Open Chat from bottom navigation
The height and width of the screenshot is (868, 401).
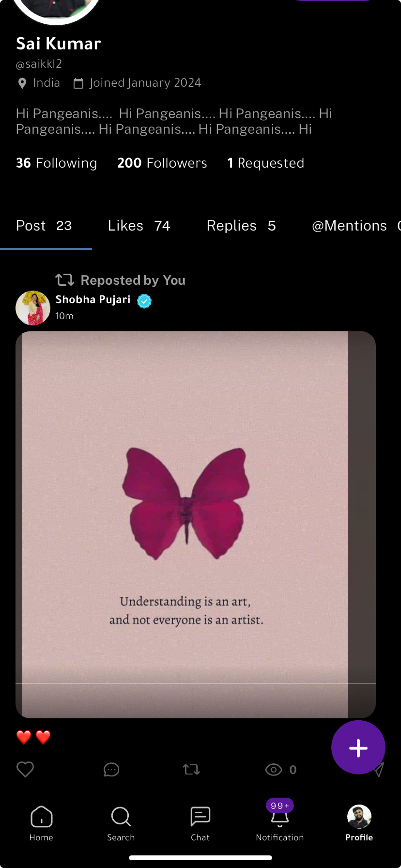click(x=200, y=823)
